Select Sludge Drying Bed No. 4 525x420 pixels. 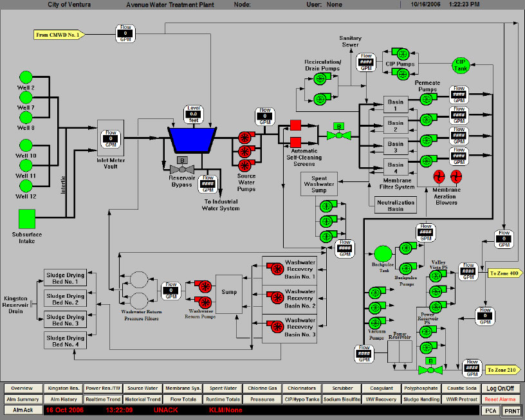[65, 340]
